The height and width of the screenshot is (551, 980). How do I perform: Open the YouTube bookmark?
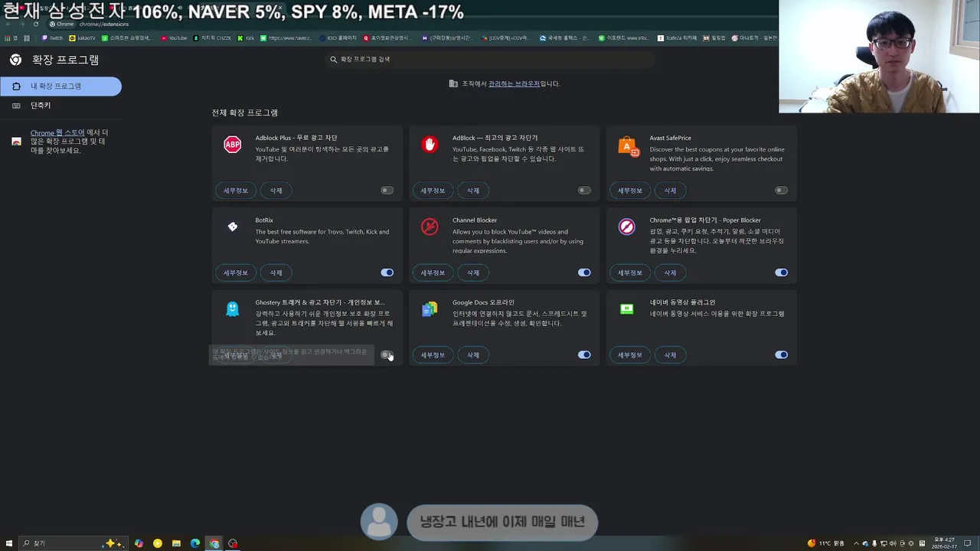[174, 37]
